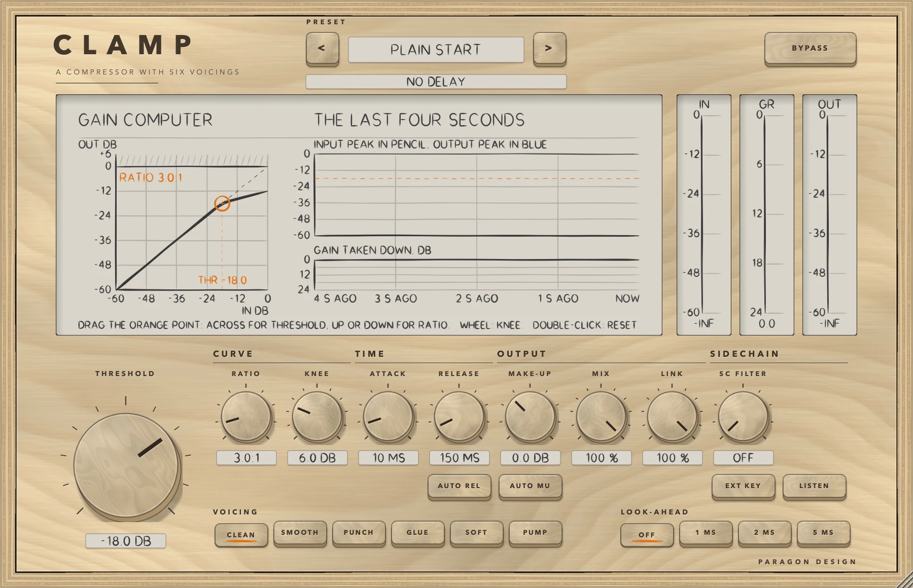
Task: Go to the previous preset arrow
Action: [x=322, y=49]
